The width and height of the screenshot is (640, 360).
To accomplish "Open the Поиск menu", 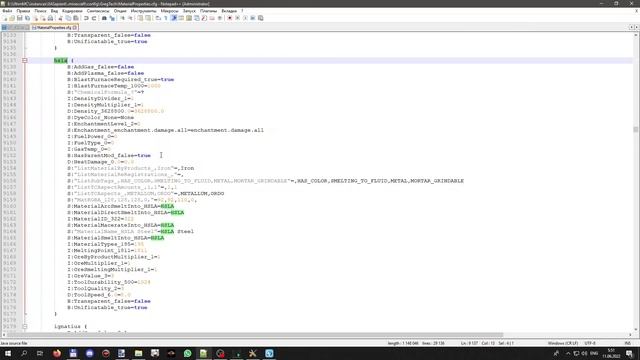I will [x=40, y=11].
